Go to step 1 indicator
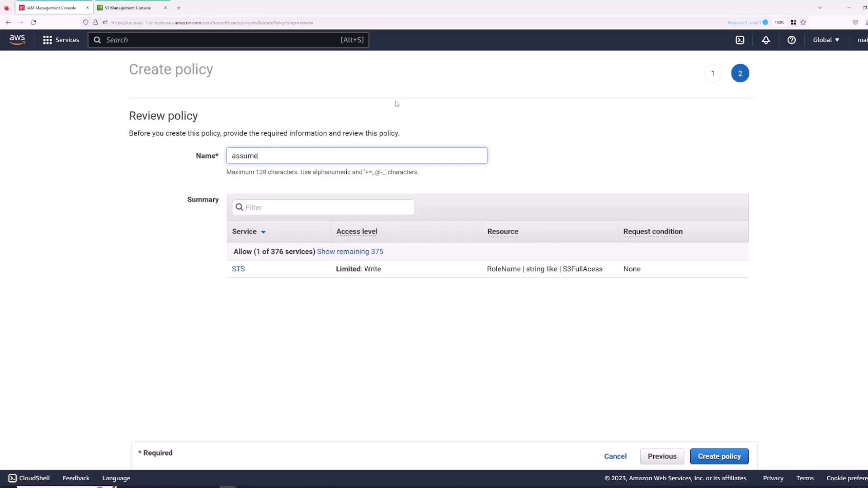Image resolution: width=868 pixels, height=488 pixels. point(712,73)
